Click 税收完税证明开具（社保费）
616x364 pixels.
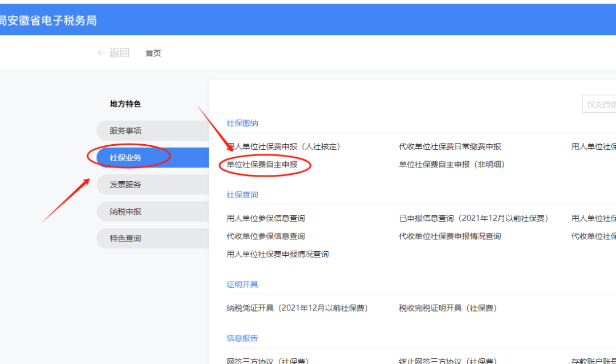click(448, 308)
